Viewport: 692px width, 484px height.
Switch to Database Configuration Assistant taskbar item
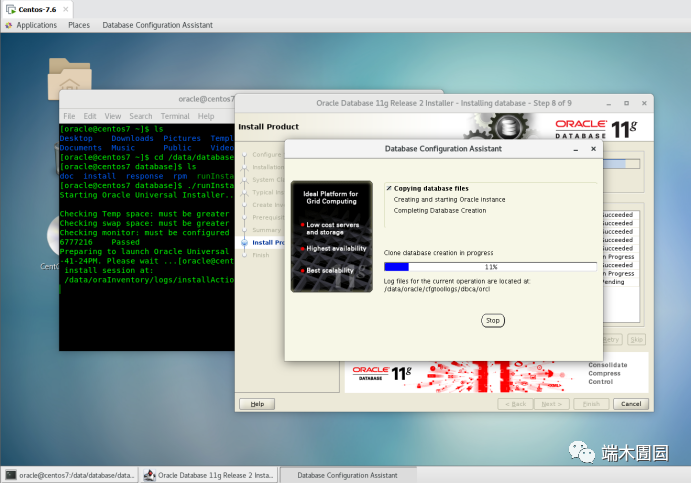347,475
